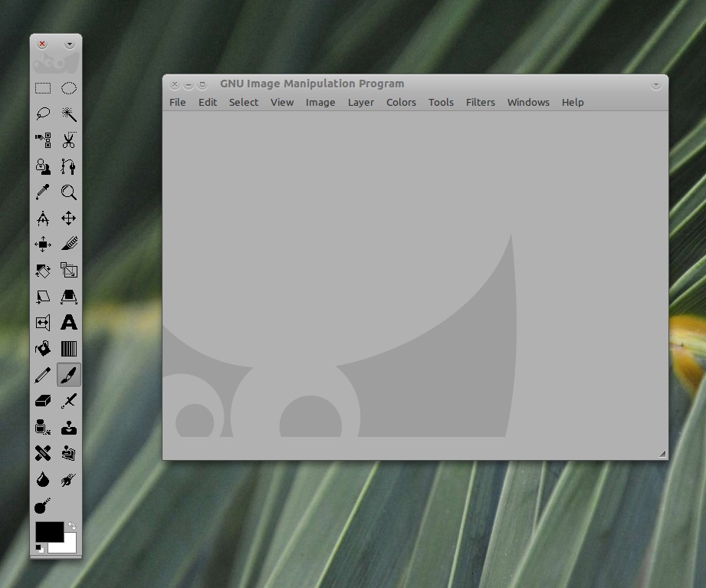Viewport: 706px width, 588px height.
Task: Select the Perspective tool
Action: [x=69, y=297]
